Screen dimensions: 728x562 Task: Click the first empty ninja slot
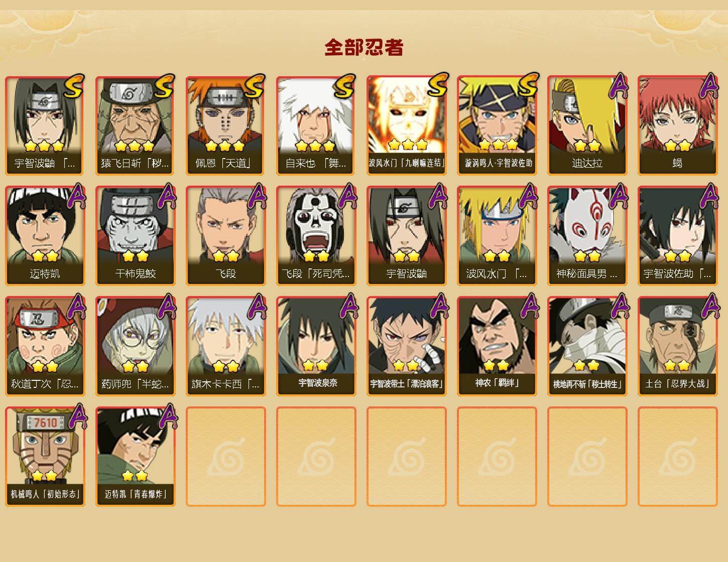[225, 457]
